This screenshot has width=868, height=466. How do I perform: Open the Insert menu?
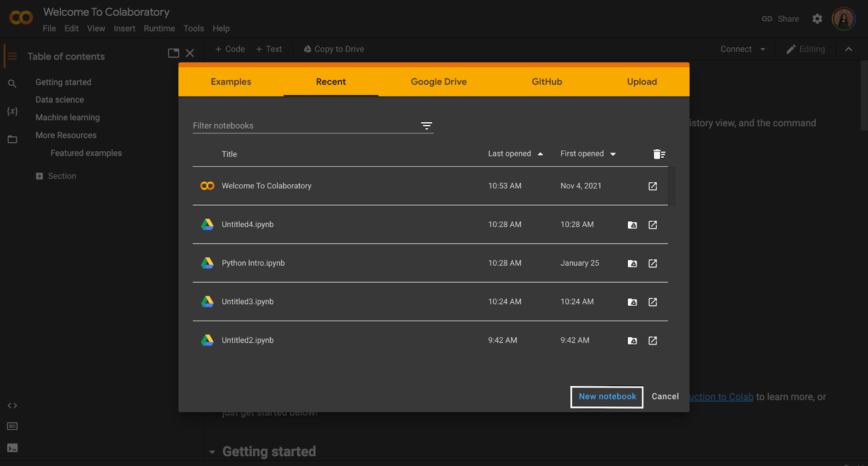(124, 29)
